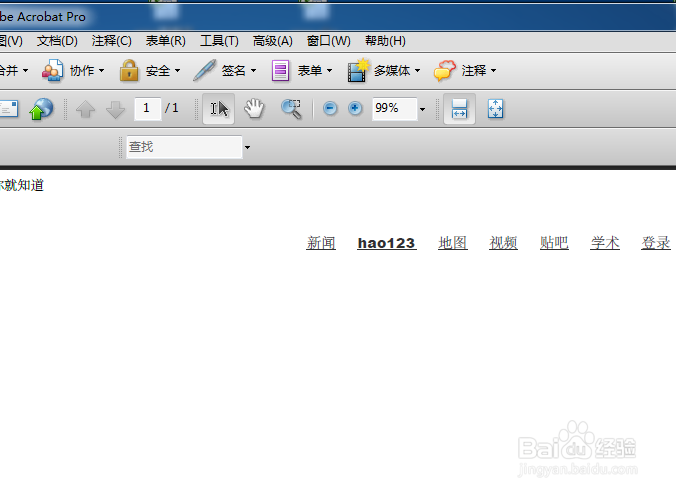Zoom in with the plus button
This screenshot has height=493, width=676.
355,108
